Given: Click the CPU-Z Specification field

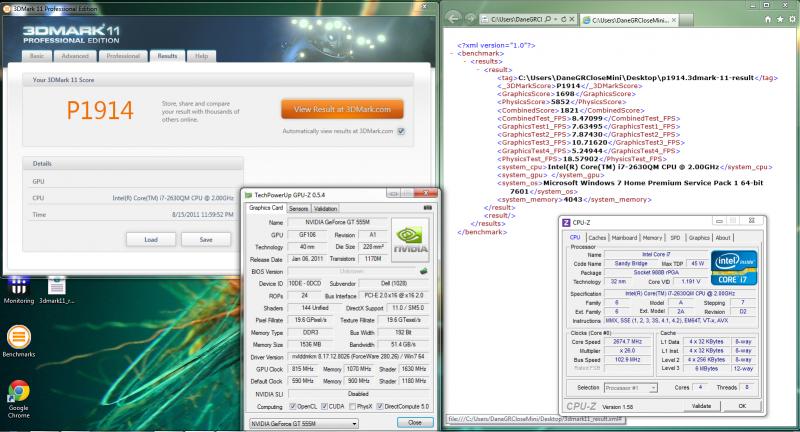Looking at the screenshot, I should (x=680, y=294).
